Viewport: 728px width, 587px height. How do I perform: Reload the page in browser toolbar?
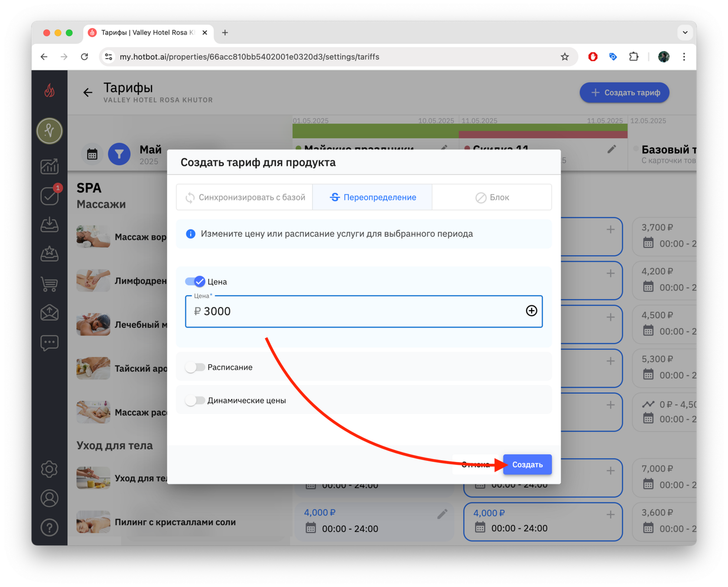click(84, 57)
